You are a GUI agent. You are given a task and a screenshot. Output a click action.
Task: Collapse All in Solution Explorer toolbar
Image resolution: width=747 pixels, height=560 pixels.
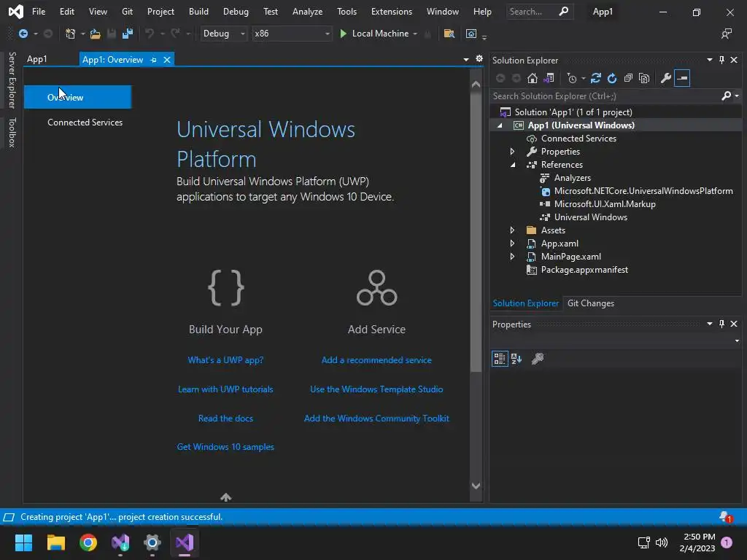[628, 78]
